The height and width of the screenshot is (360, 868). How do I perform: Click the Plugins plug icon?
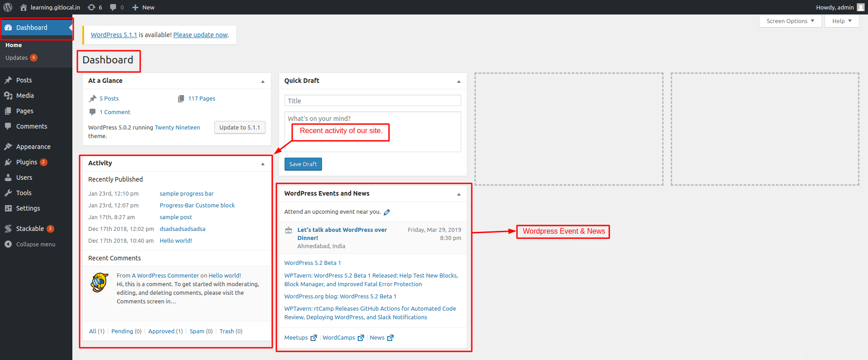pos(8,162)
